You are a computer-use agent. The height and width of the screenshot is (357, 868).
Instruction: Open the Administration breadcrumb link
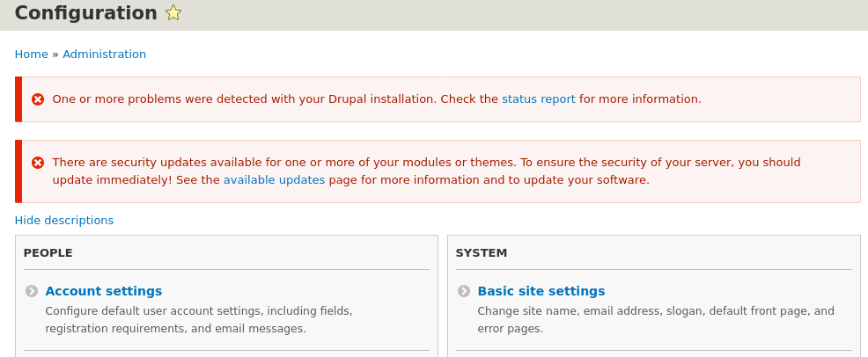(x=104, y=55)
